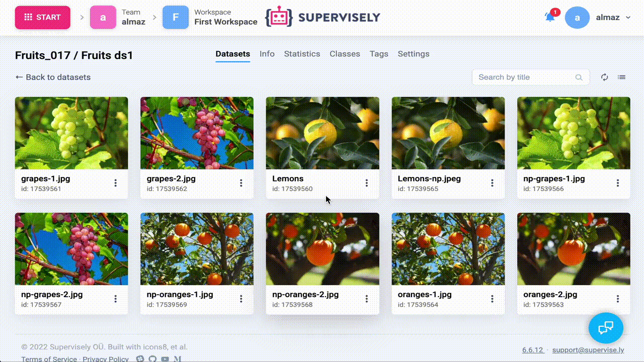This screenshot has height=362, width=644.
Task: Open three-dot menu for grapes-1.jpg
Action: [115, 183]
